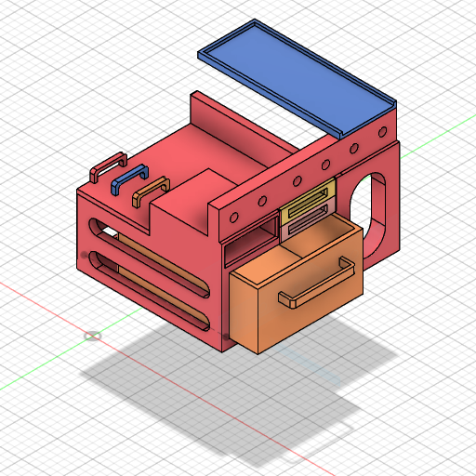Select the large oval cutout on the right side wall
The image size is (476, 476).
pyautogui.click(x=368, y=215)
